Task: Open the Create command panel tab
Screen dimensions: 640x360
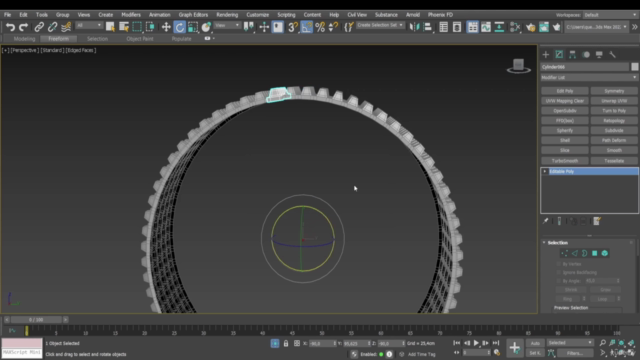Action: click(x=546, y=54)
